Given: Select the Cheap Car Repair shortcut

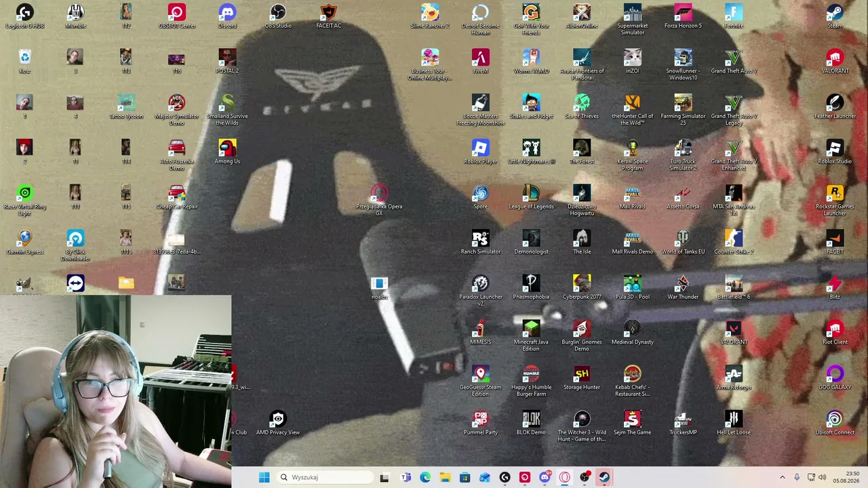Looking at the screenshot, I should tap(177, 197).
